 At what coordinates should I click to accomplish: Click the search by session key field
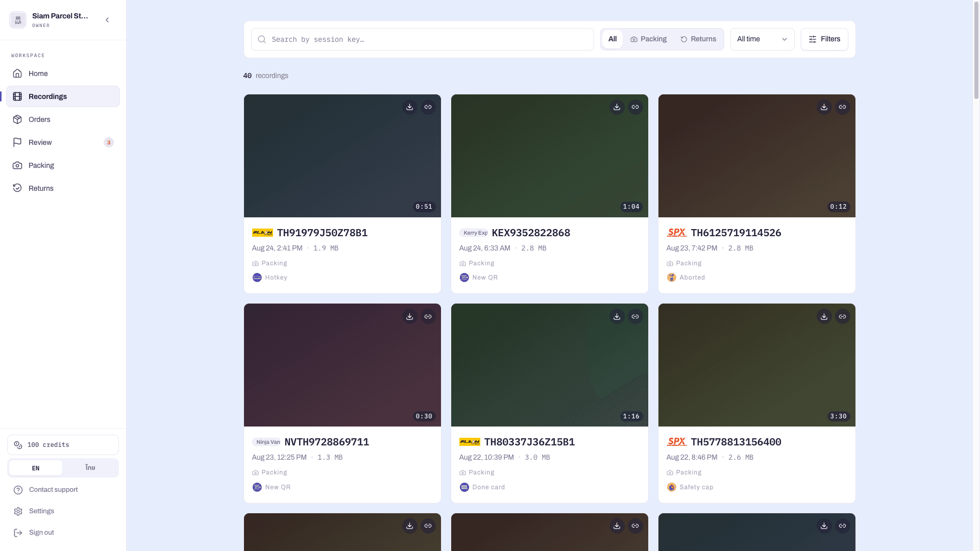point(423,39)
